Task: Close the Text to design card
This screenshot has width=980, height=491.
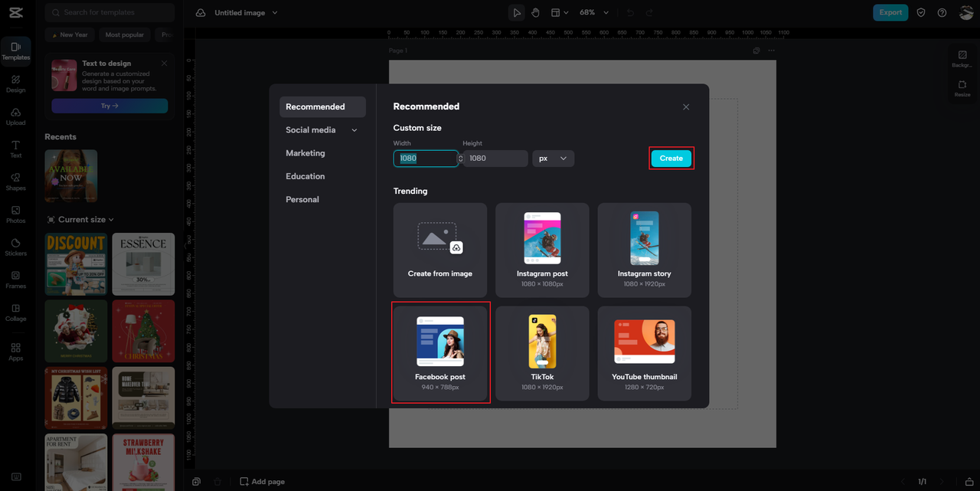Action: [x=164, y=64]
